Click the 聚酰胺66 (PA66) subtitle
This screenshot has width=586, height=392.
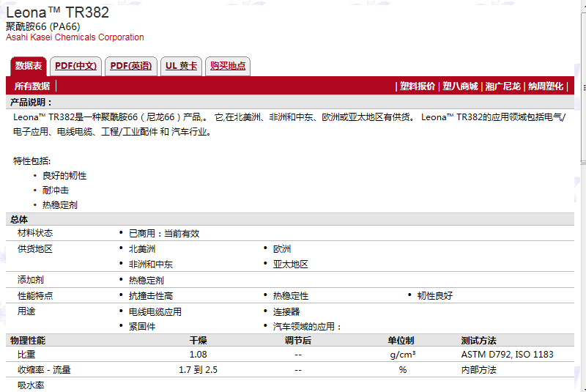pyautogui.click(x=43, y=26)
